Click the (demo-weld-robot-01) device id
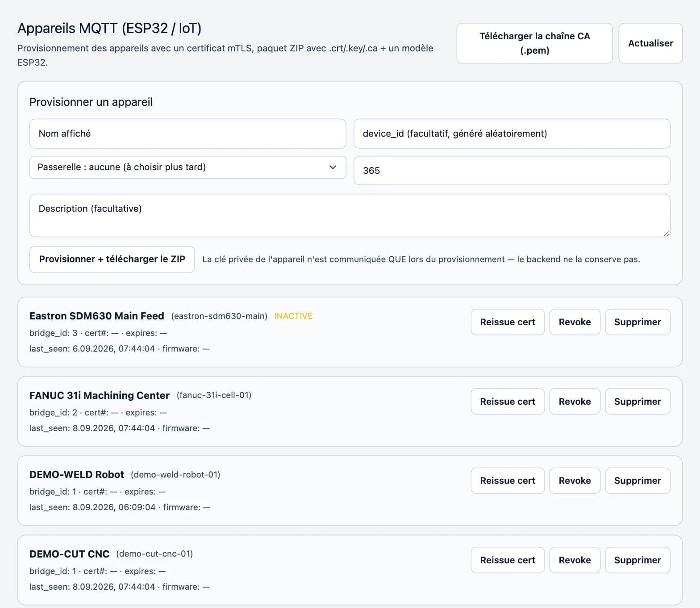 click(x=175, y=474)
